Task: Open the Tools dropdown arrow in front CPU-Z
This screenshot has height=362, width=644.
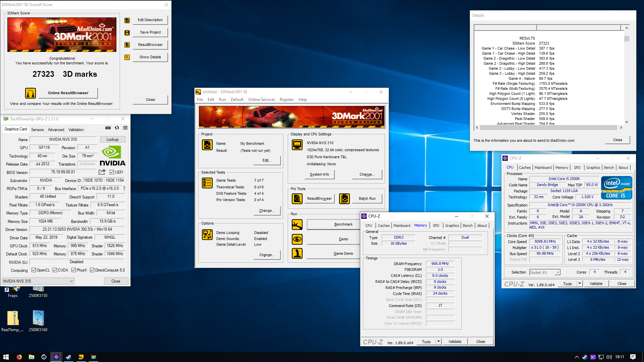Action: 438,342
